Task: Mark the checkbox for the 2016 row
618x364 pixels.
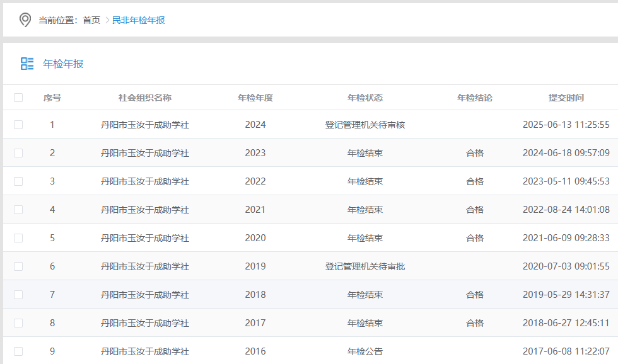Action: [18, 351]
